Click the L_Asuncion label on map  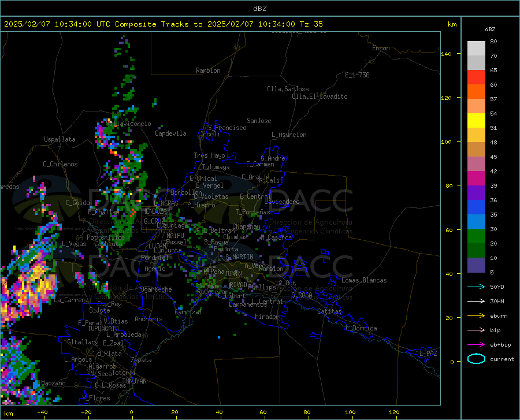tap(289, 135)
